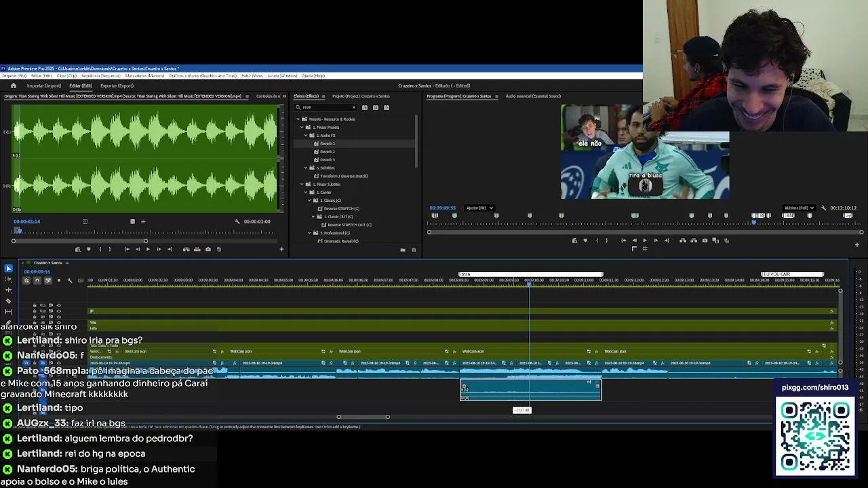The height and width of the screenshot is (488, 868).
Task: Select the Ripple Edit tool in tools panel
Action: pos(8,290)
